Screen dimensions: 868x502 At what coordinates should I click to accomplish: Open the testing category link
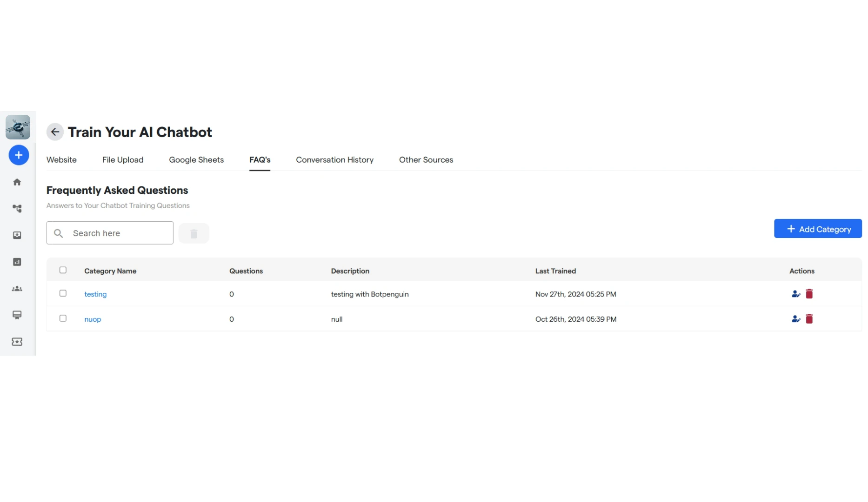[x=95, y=294]
